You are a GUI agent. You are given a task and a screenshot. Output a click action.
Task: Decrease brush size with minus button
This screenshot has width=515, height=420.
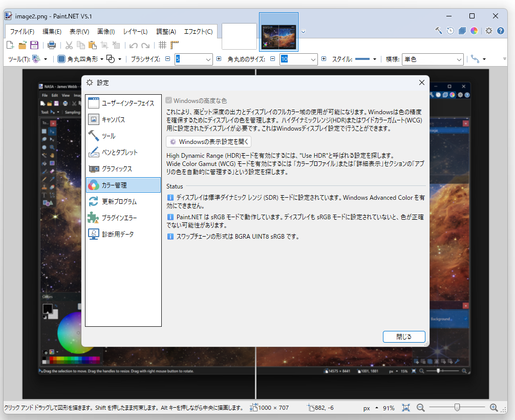click(x=168, y=59)
